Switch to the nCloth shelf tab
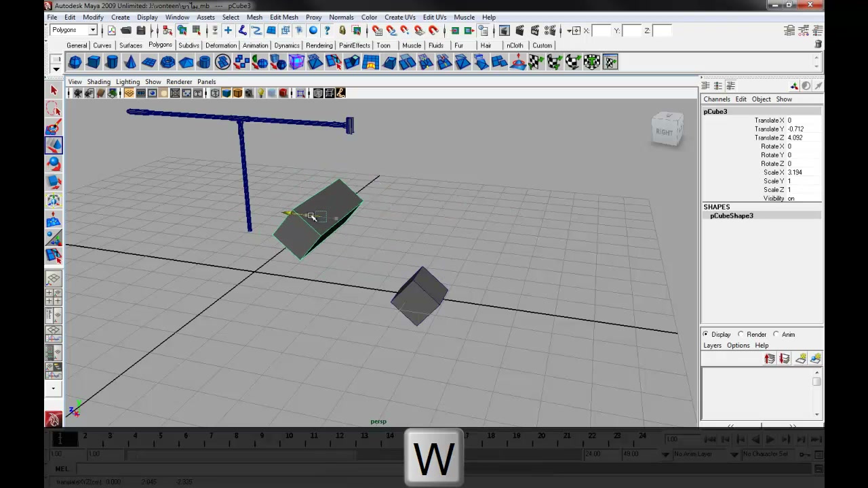 pos(515,45)
